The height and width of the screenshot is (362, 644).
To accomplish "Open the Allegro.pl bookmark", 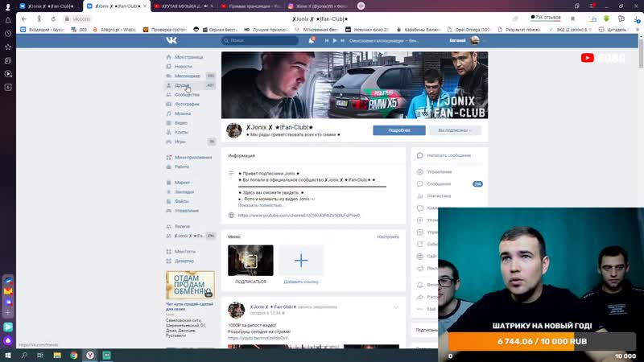I will coord(114,30).
